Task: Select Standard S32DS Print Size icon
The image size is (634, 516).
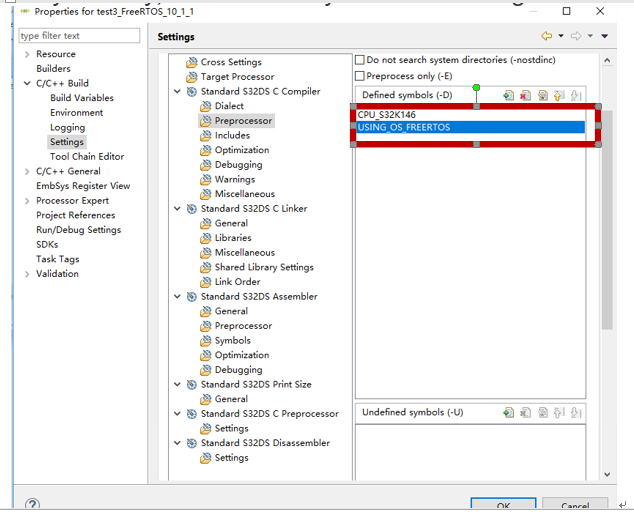Action: click(x=192, y=385)
